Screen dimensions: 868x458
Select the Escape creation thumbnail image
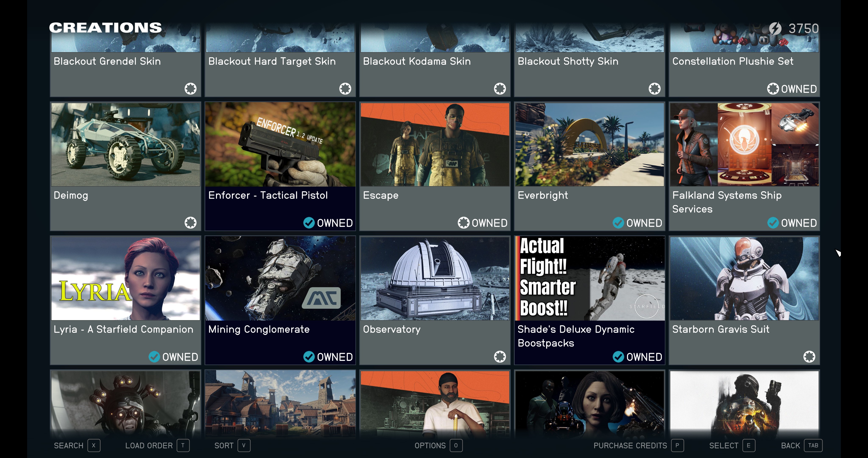click(435, 145)
